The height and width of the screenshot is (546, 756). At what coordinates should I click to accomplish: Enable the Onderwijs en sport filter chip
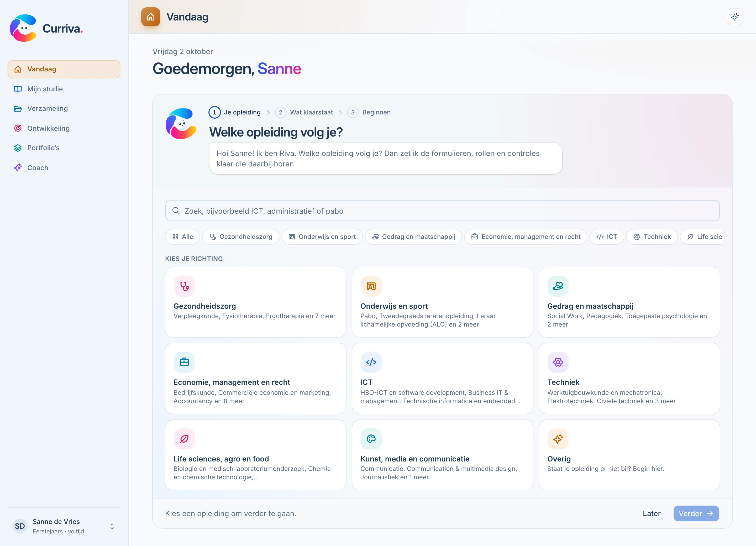[322, 237]
